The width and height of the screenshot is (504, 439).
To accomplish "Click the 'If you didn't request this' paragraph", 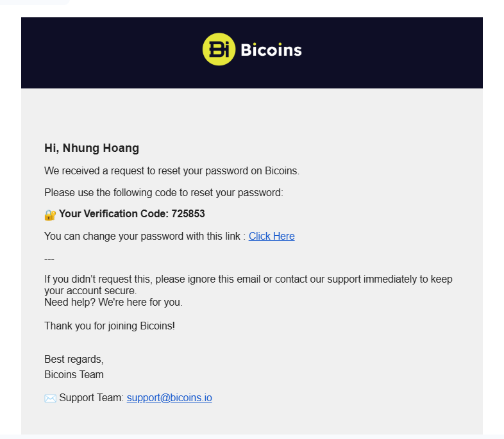I will click(x=248, y=285).
